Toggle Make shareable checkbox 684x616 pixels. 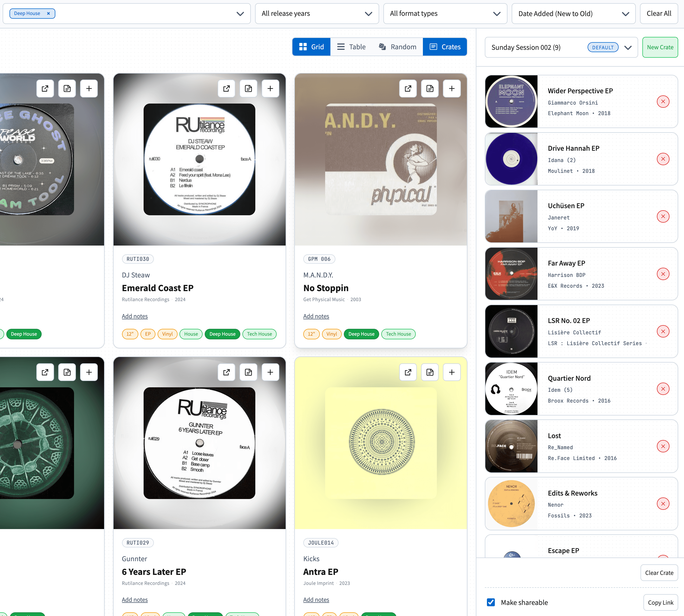point(490,603)
